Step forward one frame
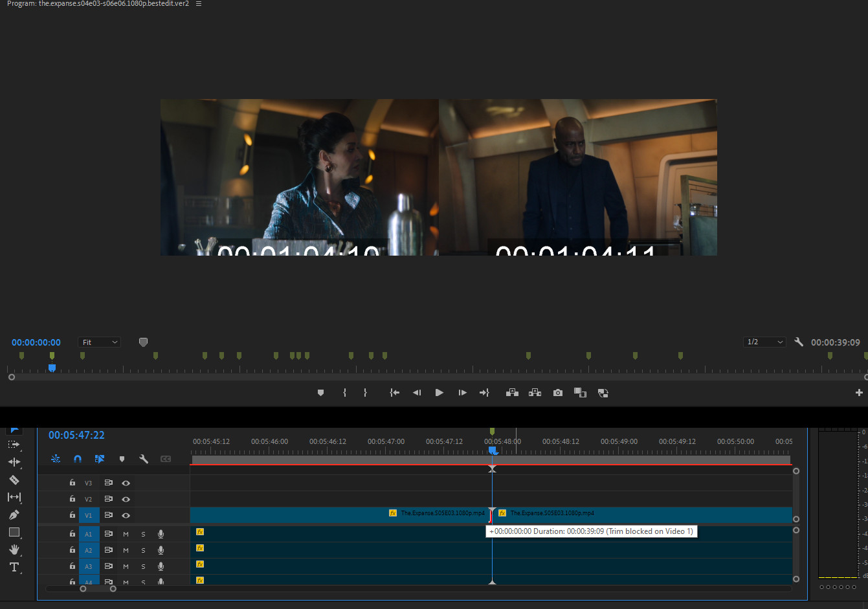868x609 pixels. point(462,393)
